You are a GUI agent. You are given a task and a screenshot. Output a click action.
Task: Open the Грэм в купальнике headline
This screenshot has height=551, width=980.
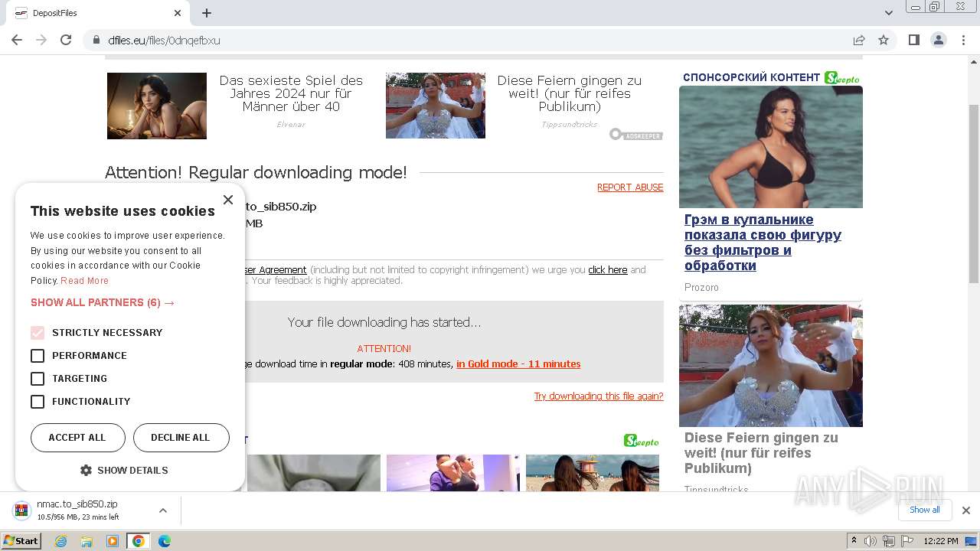(763, 243)
